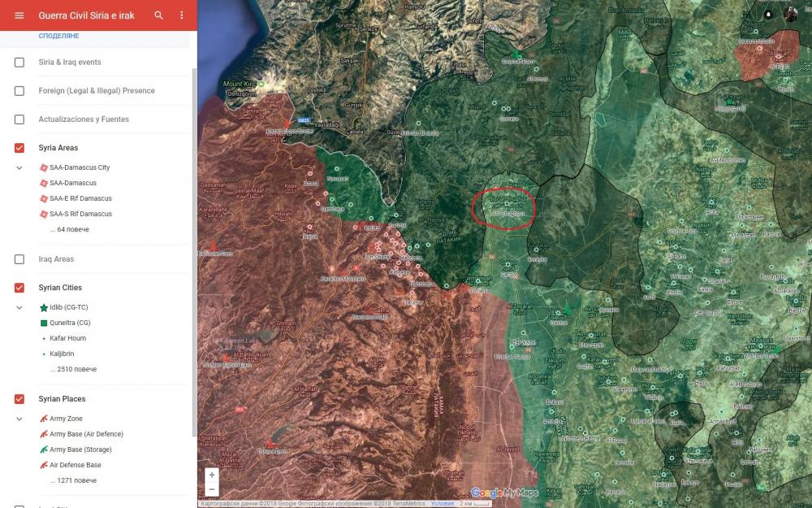Click the СПОДЕЛЯНЕ share link

tap(58, 37)
